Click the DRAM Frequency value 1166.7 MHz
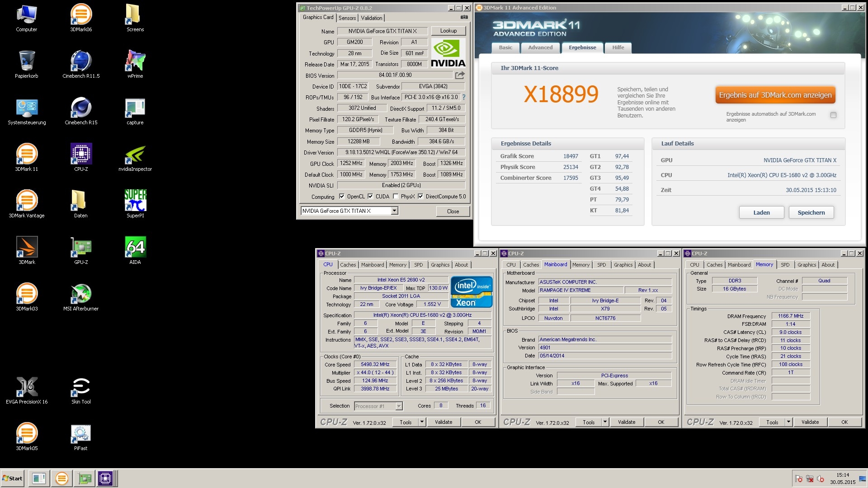868x488 pixels. click(x=791, y=316)
